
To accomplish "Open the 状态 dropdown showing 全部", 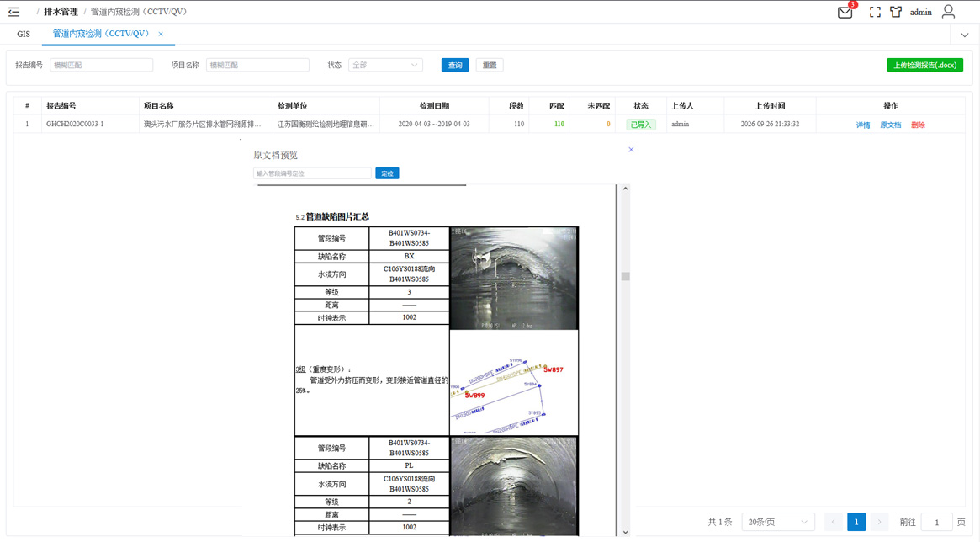I will pos(385,65).
